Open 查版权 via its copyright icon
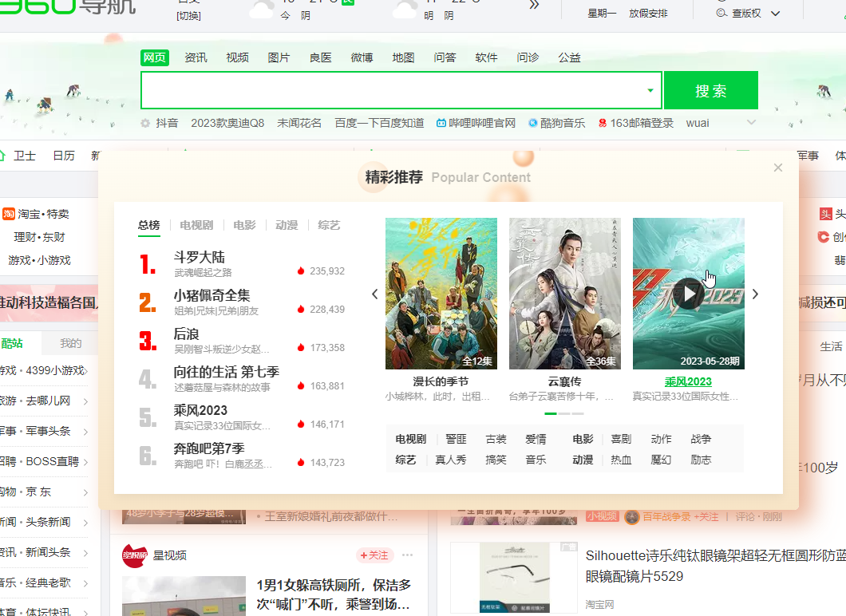846x616 pixels. 720,13
